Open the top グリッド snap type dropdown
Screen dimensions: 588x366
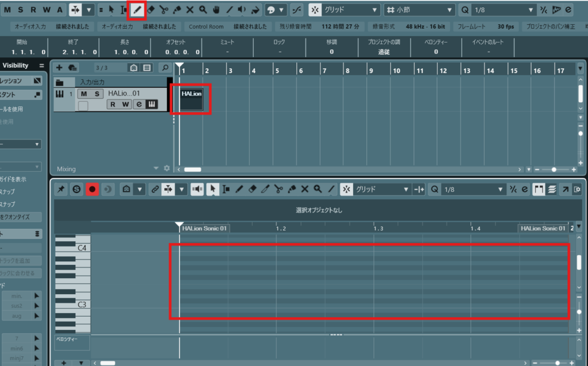click(x=344, y=10)
